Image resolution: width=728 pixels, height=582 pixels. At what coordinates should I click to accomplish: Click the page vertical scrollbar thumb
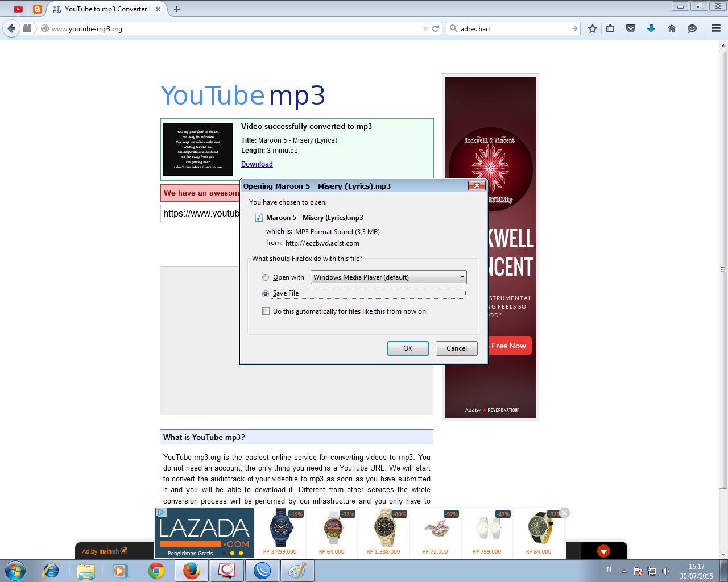click(x=723, y=269)
